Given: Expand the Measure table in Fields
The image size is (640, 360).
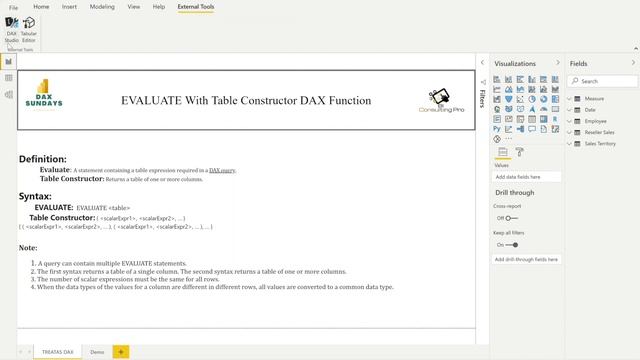Looking at the screenshot, I should click(569, 99).
